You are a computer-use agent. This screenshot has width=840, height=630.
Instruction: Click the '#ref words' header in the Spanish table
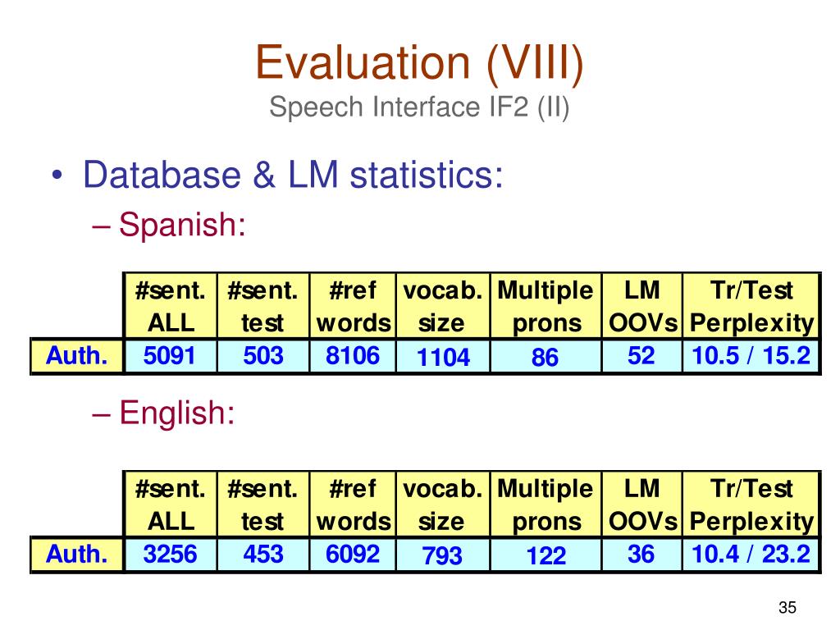click(353, 307)
